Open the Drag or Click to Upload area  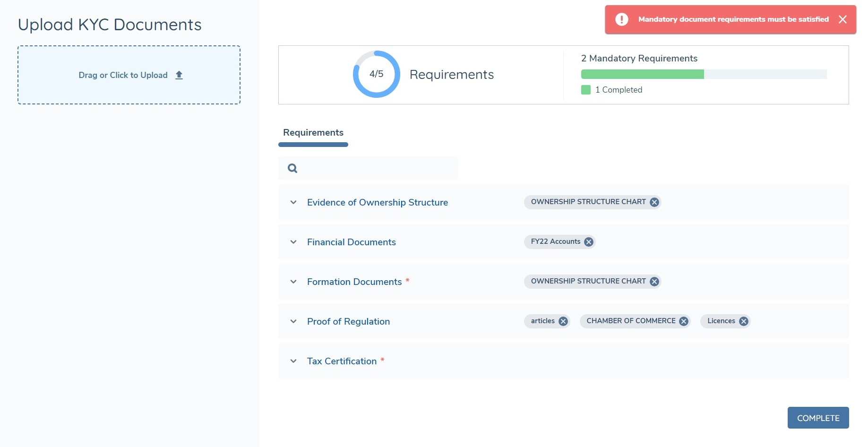129,75
